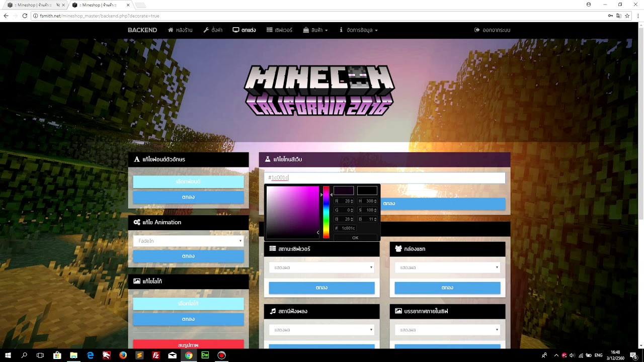Show hidden tray icons chevron
644x362 pixels.
(556, 355)
